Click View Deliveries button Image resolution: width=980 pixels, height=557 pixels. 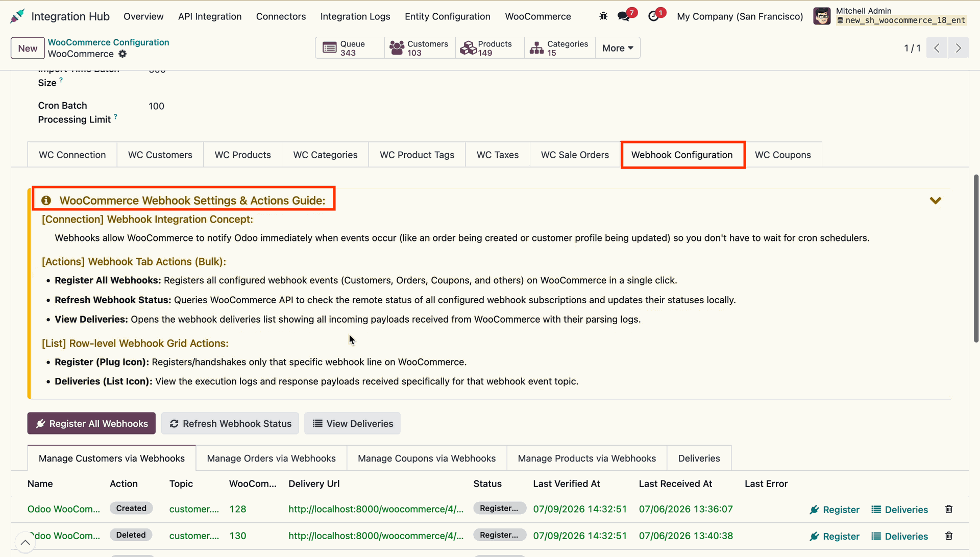(352, 423)
